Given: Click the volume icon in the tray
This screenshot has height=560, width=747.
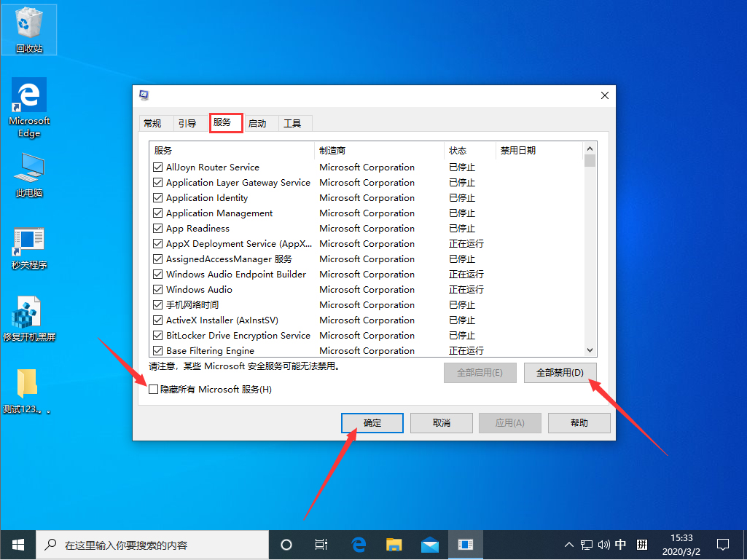Looking at the screenshot, I should [602, 544].
